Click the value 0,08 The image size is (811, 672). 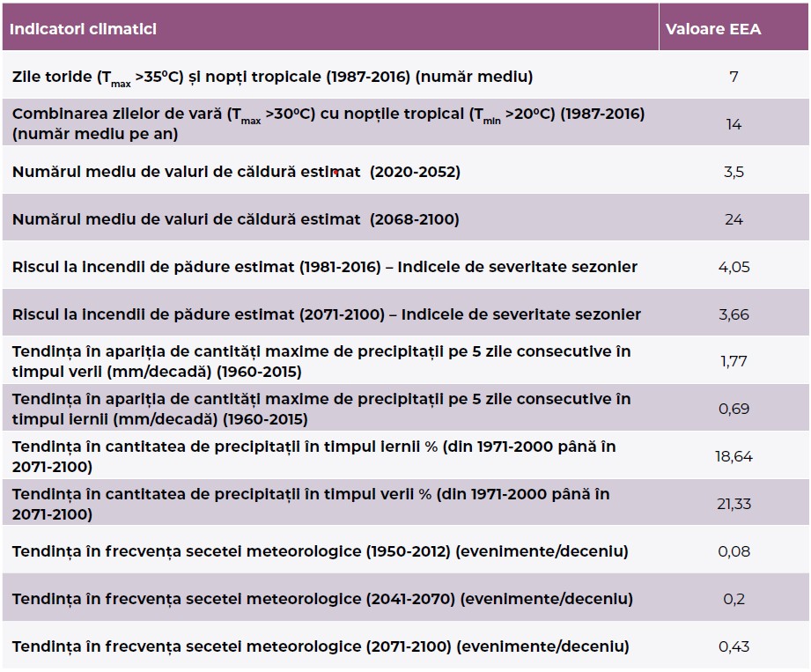734,551
